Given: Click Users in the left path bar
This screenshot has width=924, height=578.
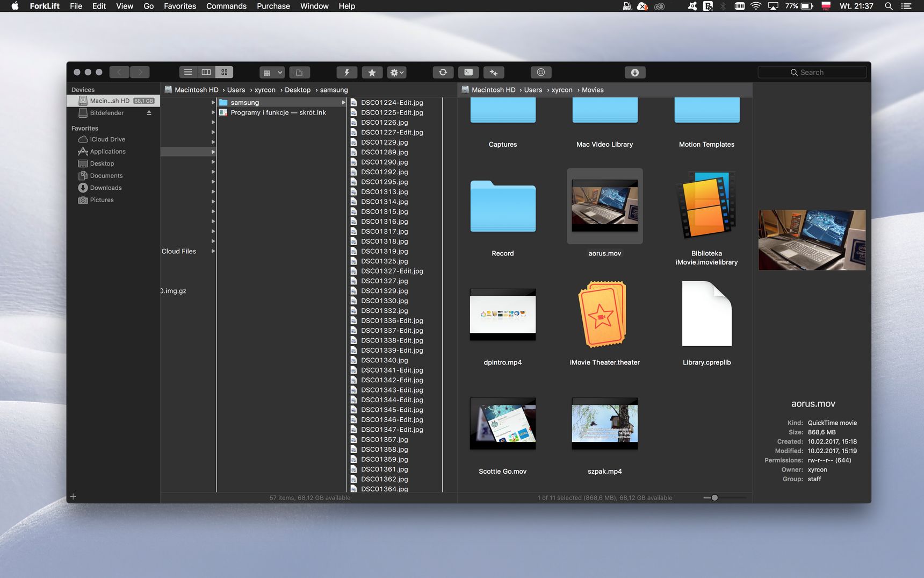Looking at the screenshot, I should click(236, 90).
